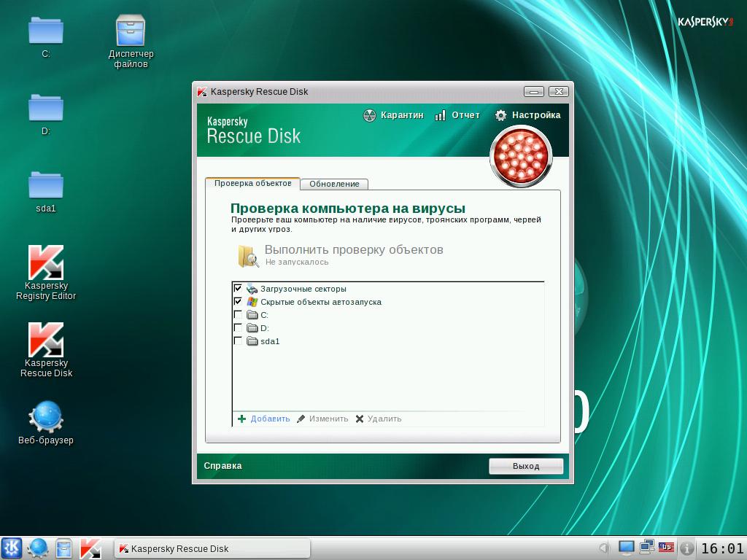The width and height of the screenshot is (747, 560).
Task: Enable scanning of drive C:
Action: tap(239, 315)
